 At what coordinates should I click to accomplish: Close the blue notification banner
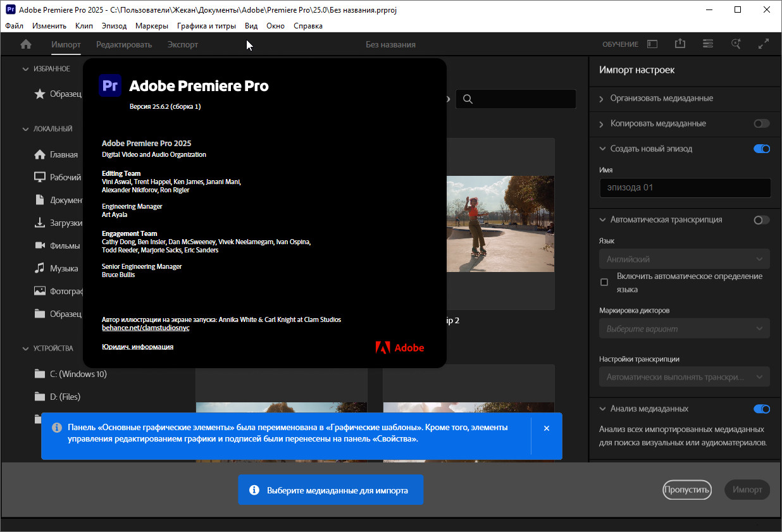tap(547, 428)
